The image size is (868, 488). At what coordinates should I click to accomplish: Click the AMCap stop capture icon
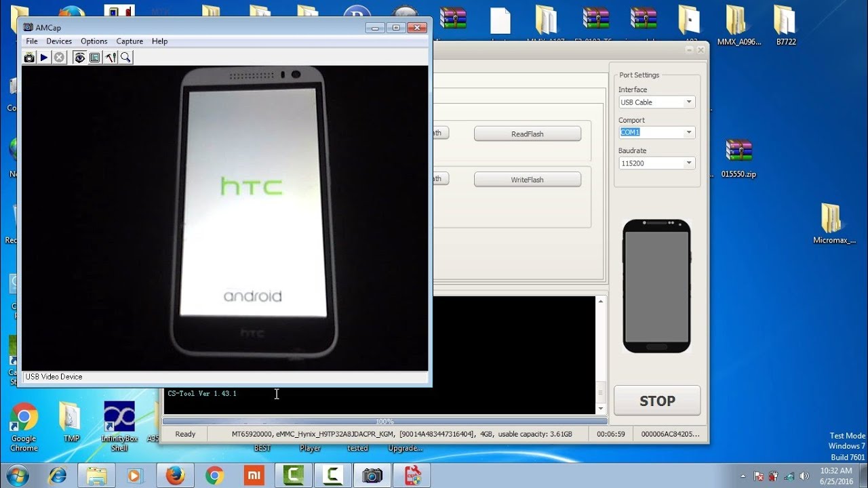pyautogui.click(x=59, y=58)
